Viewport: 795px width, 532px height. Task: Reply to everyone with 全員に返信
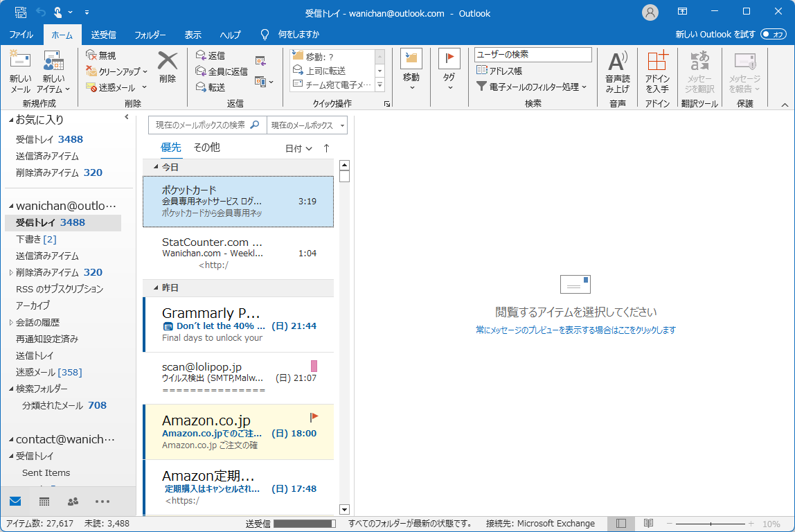[x=222, y=71]
